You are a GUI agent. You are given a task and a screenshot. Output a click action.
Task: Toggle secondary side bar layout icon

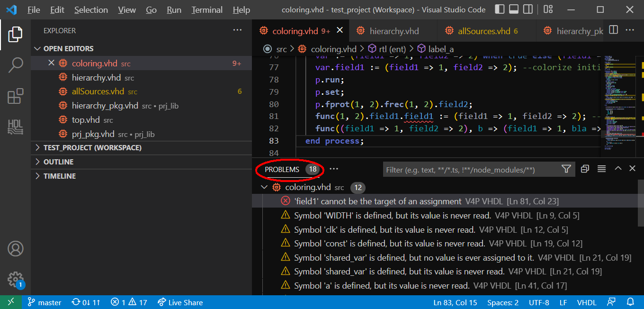coord(528,9)
